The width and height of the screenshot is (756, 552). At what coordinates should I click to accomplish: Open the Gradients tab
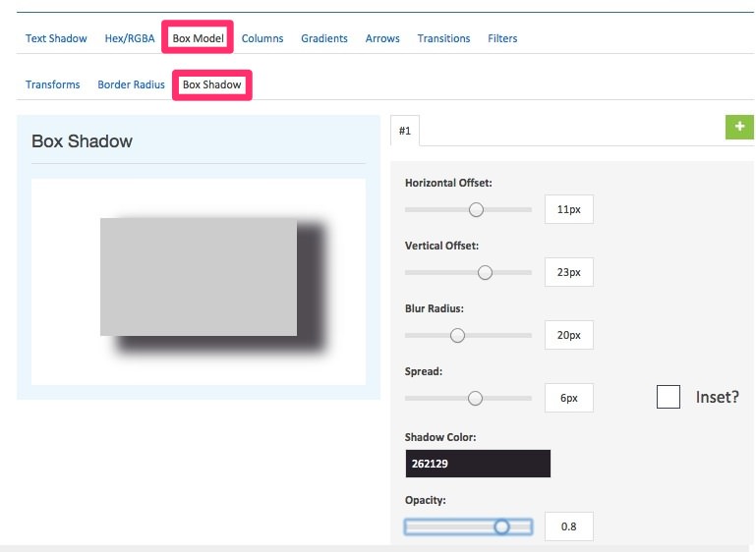coord(324,38)
